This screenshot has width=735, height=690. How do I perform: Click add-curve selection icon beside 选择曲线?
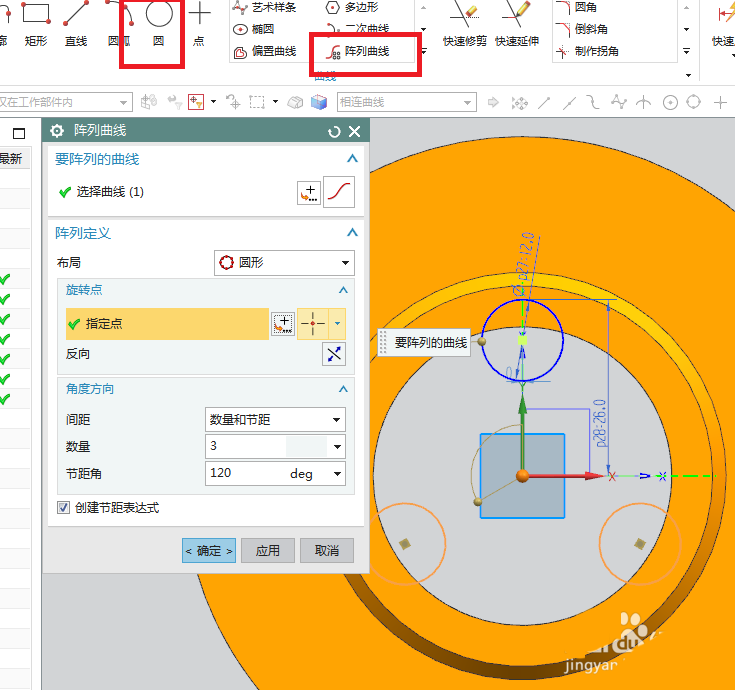309,193
